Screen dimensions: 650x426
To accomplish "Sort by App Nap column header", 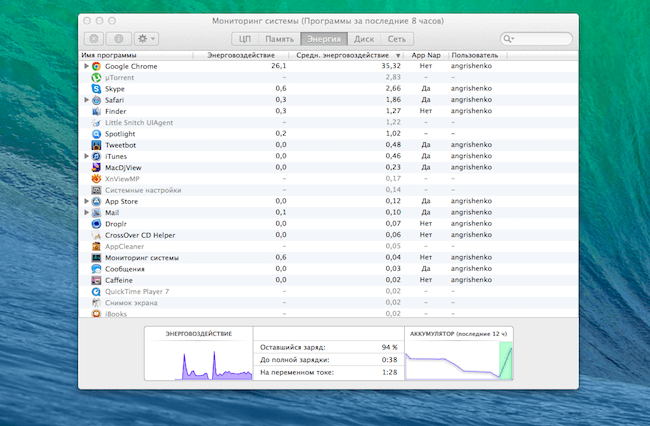I will click(x=426, y=55).
